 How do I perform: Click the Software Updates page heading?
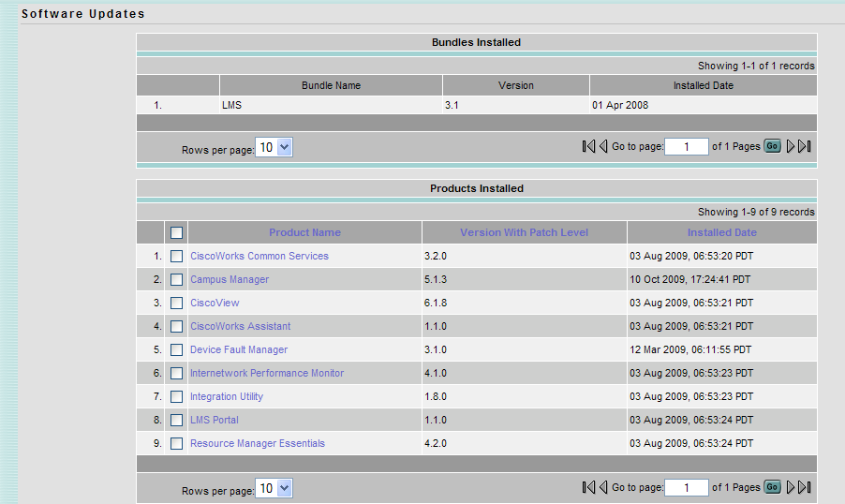tap(83, 14)
